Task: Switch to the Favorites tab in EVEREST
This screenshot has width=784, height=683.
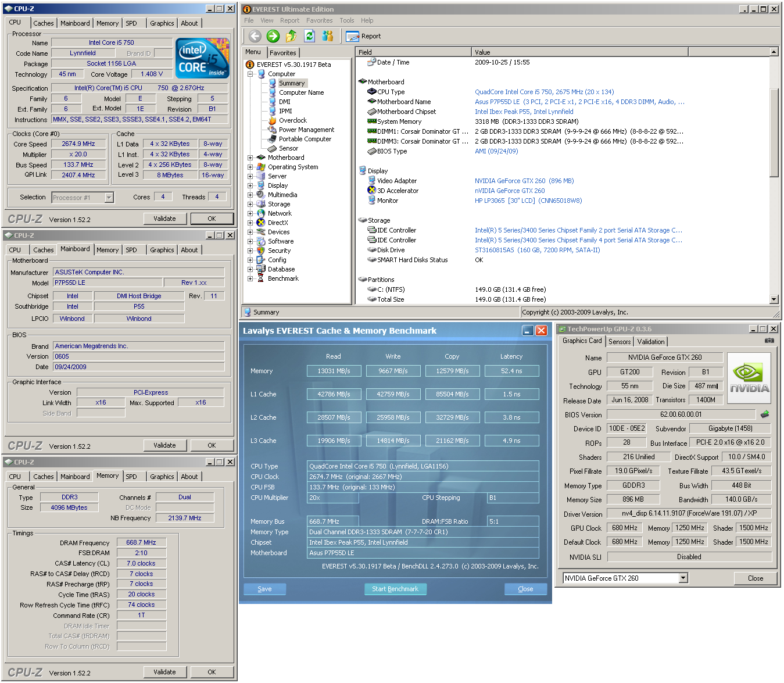Action: (283, 53)
